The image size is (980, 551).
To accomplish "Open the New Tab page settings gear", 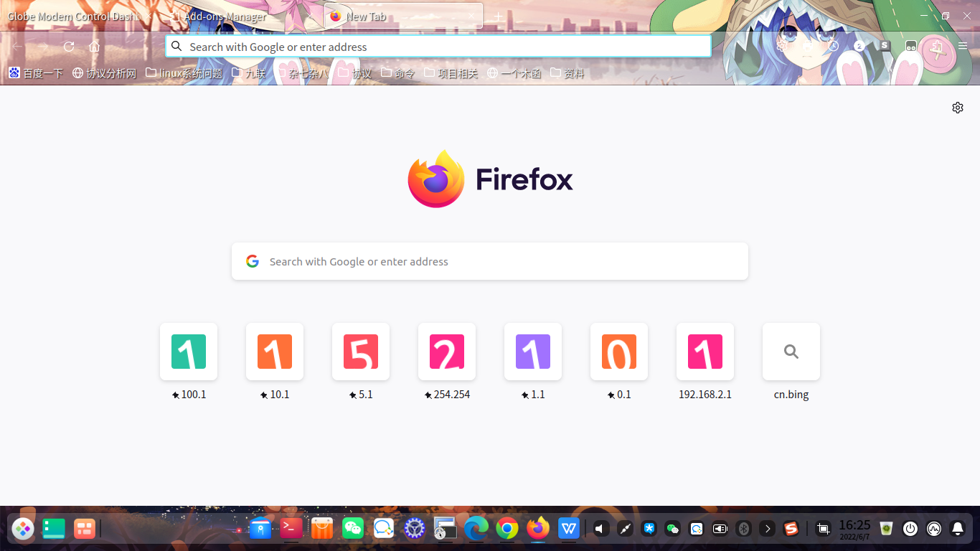I will (958, 107).
